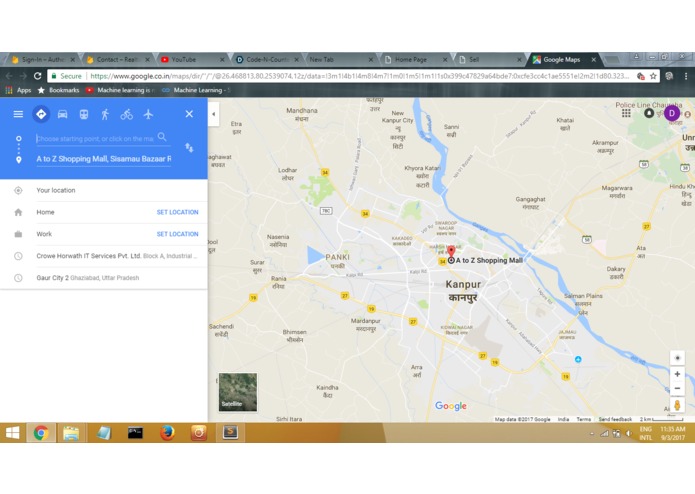695x494 pixels.
Task: Pick Gaur City 2 Ghaziabad recent place
Action: (x=104, y=278)
